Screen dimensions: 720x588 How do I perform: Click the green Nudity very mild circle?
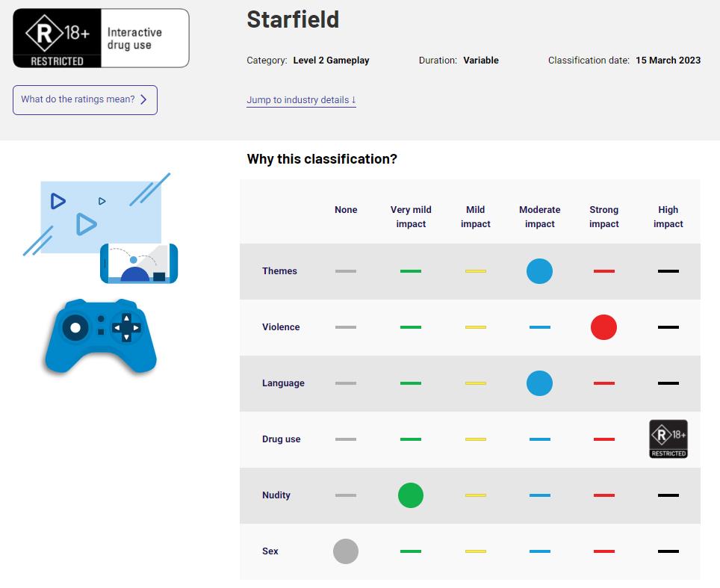(x=410, y=495)
